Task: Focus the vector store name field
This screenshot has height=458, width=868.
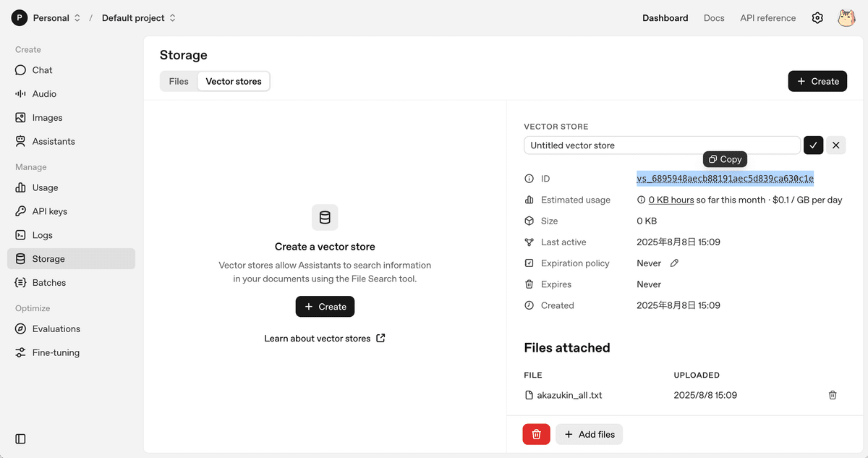Action: pos(662,145)
